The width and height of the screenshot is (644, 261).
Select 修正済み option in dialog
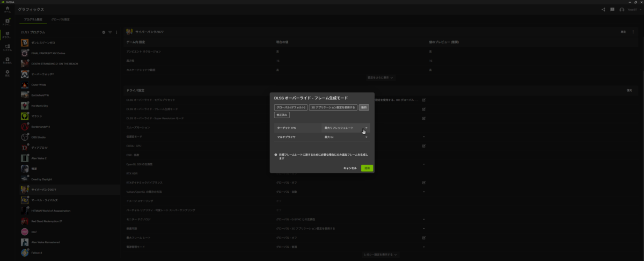point(282,115)
